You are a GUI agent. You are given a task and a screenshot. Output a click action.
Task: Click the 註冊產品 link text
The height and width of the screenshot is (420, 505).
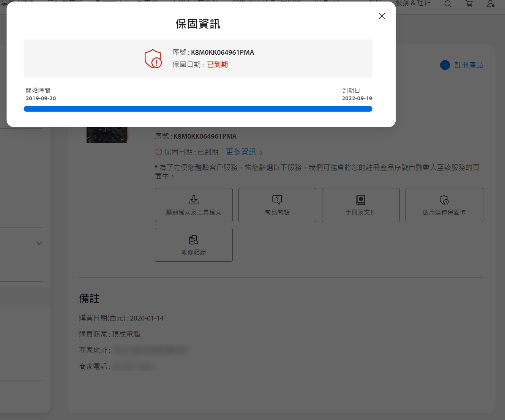469,65
